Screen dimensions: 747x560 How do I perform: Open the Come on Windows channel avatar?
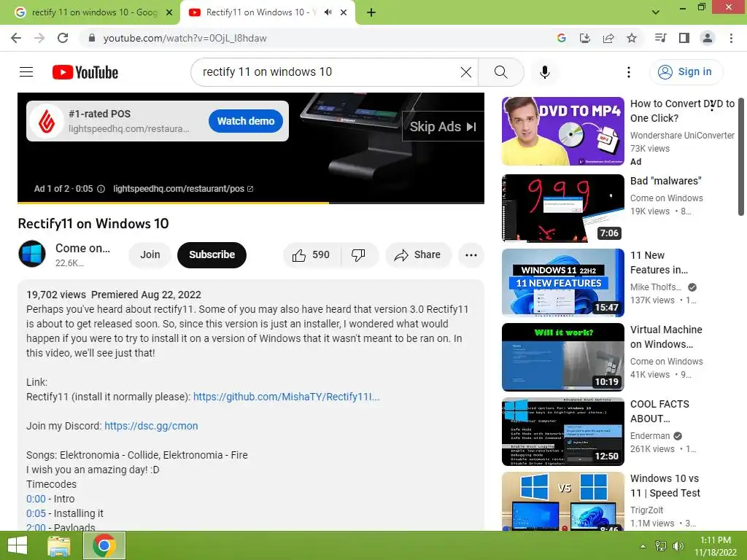[x=32, y=254]
